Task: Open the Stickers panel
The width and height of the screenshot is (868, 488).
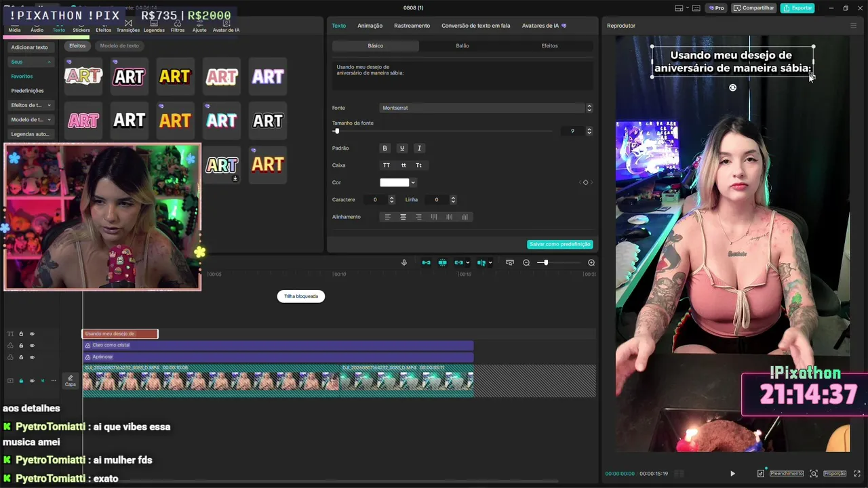Action: coord(81,27)
